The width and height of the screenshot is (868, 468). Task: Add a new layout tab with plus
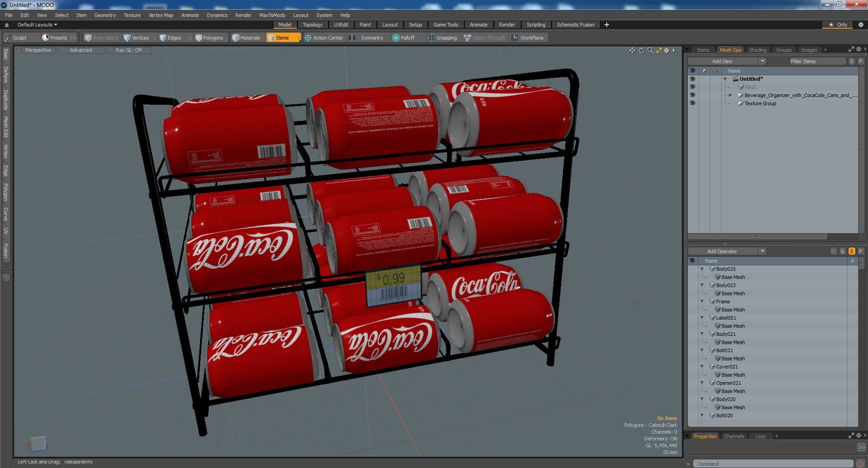(607, 25)
